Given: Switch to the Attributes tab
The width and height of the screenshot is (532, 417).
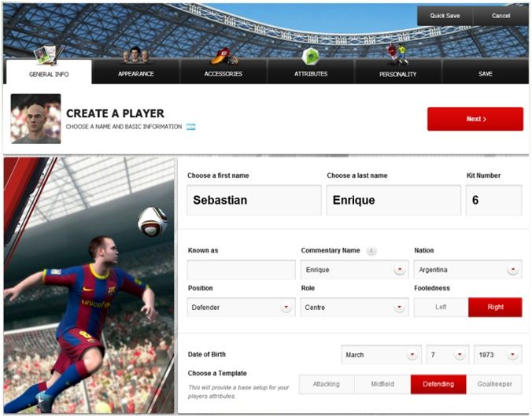Looking at the screenshot, I should [x=311, y=74].
